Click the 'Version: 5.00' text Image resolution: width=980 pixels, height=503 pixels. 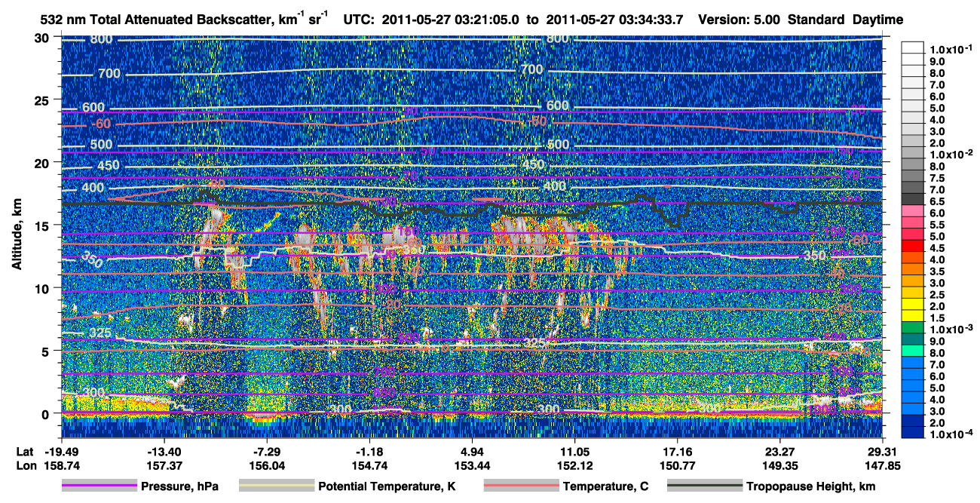pos(740,20)
